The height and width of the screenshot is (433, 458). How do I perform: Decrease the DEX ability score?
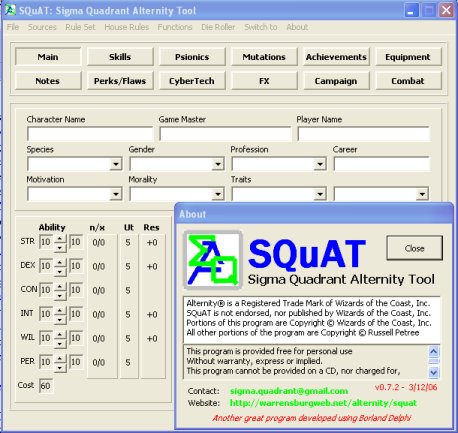click(60, 271)
